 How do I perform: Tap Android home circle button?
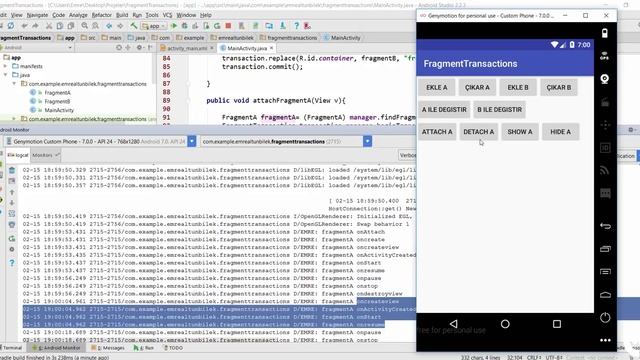505,324
